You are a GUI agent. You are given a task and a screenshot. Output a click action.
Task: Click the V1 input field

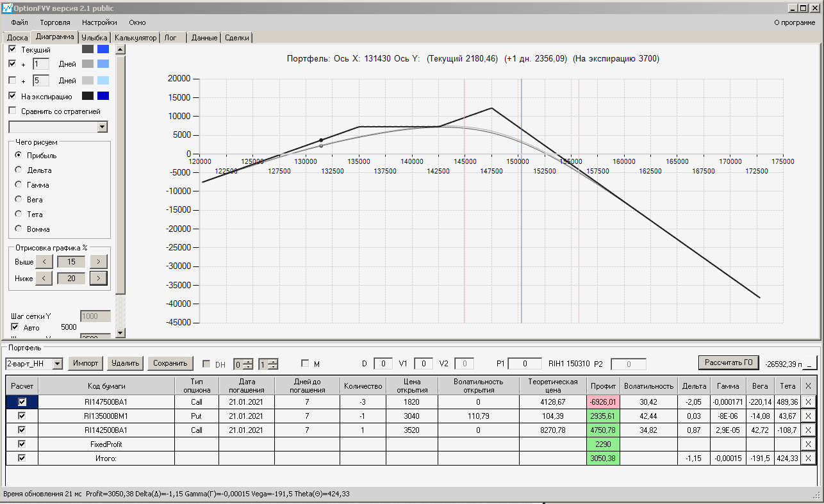(x=424, y=364)
